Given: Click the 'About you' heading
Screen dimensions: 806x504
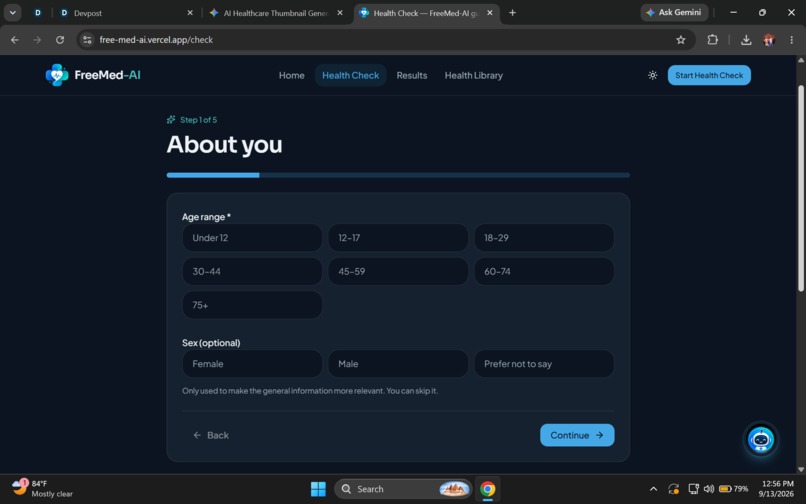Looking at the screenshot, I should [224, 145].
